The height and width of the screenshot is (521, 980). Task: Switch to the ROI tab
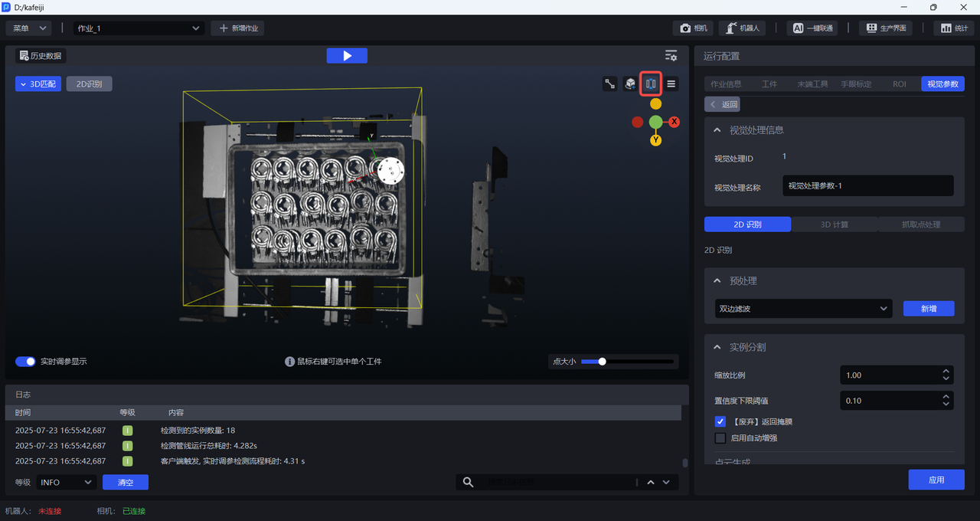[x=899, y=84]
